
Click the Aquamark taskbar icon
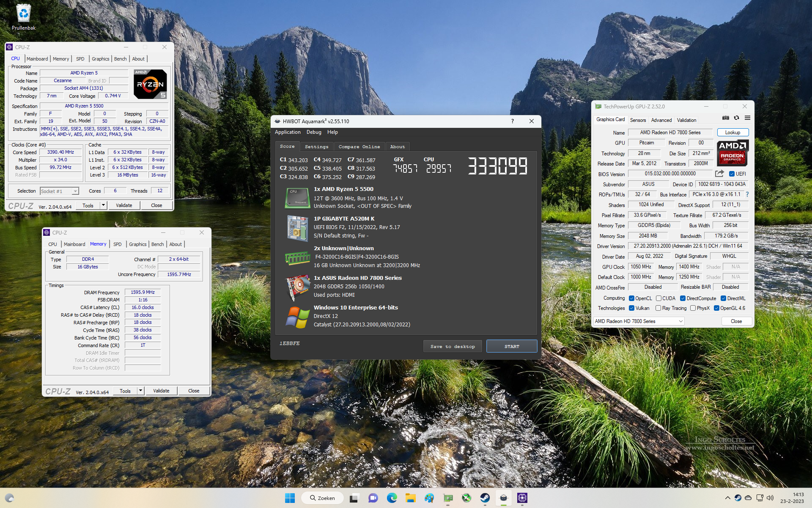pyautogui.click(x=504, y=498)
